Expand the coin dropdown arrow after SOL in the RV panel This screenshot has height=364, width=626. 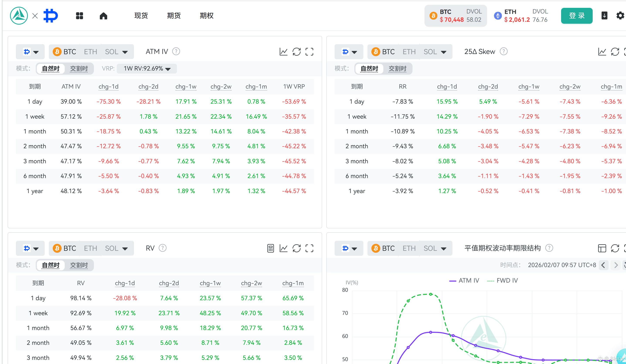coord(125,249)
